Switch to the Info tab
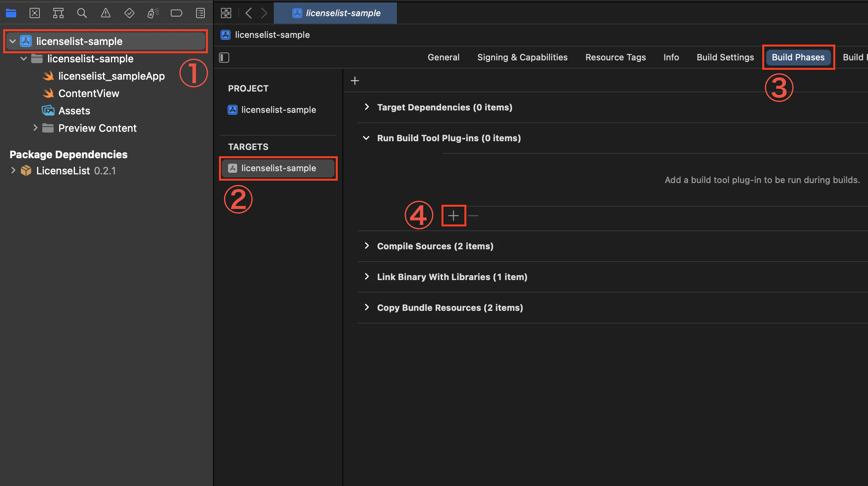Viewport: 868px width, 486px height. pyautogui.click(x=671, y=57)
